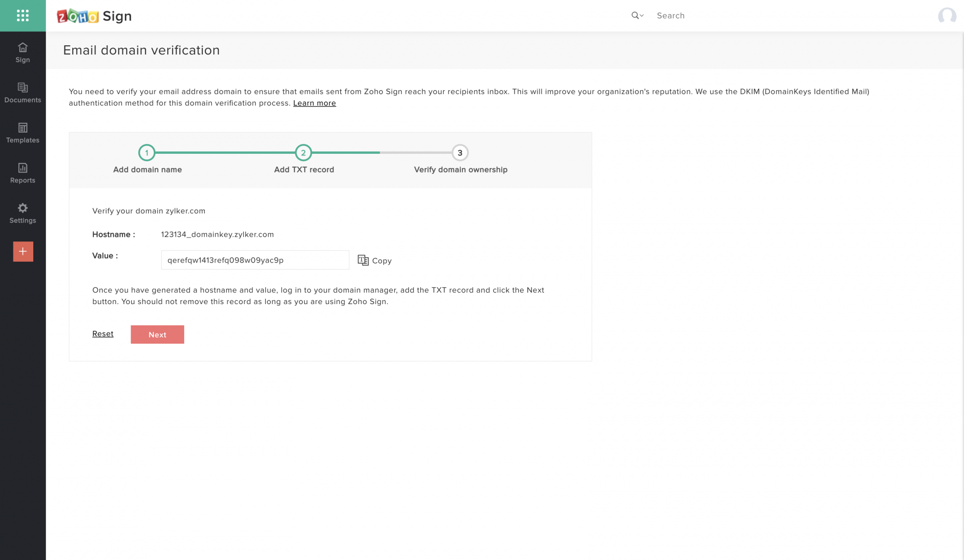
Task: Click the Reset link to start over
Action: click(x=103, y=333)
